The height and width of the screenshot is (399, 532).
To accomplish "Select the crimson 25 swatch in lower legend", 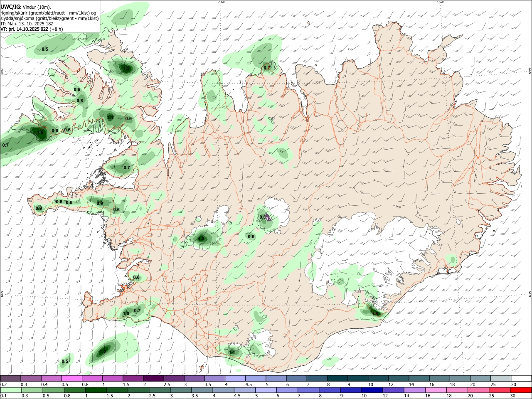I will [x=499, y=390].
